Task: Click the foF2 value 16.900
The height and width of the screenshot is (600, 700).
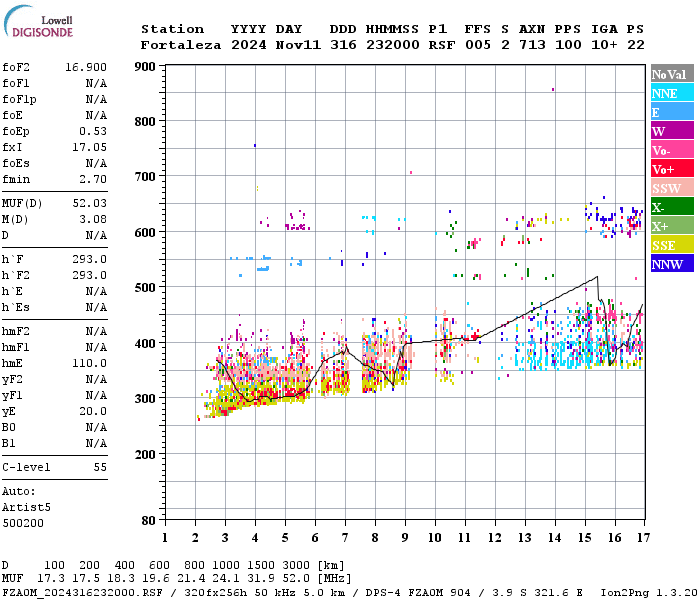Action: click(86, 67)
